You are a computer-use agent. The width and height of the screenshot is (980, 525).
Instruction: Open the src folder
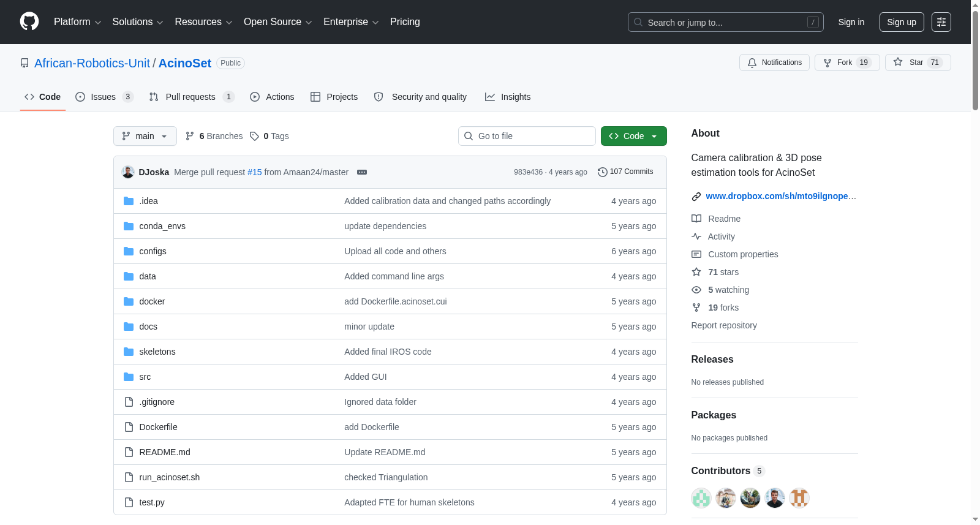click(145, 377)
